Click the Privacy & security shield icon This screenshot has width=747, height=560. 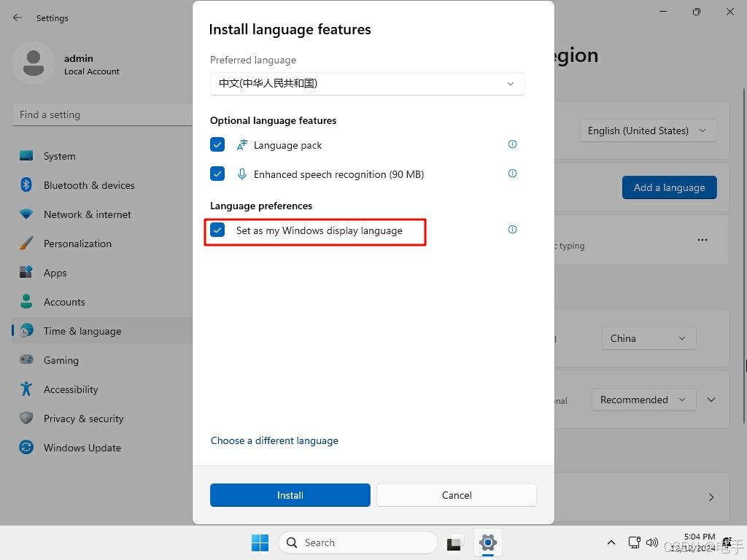pos(26,418)
